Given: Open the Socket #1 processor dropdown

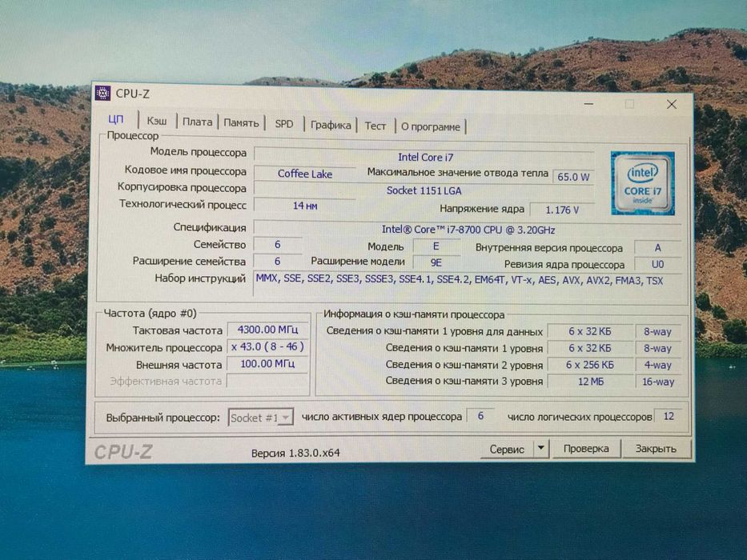Looking at the screenshot, I should (x=260, y=418).
